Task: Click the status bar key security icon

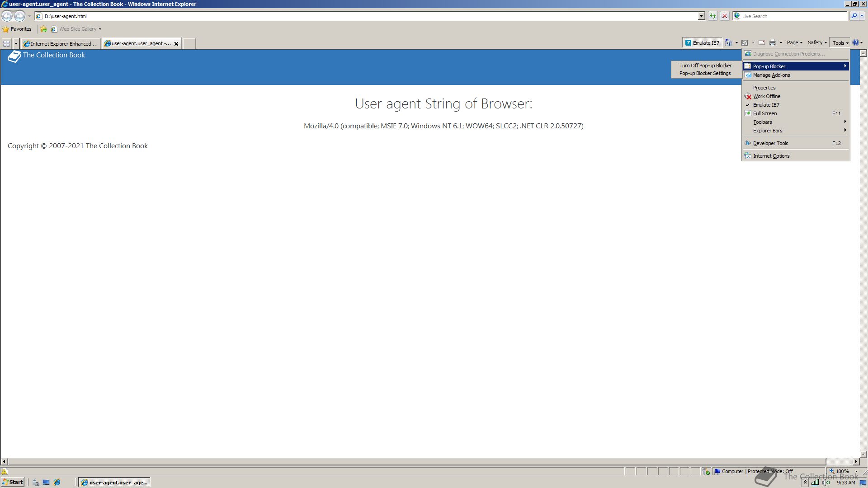Action: [706, 471]
